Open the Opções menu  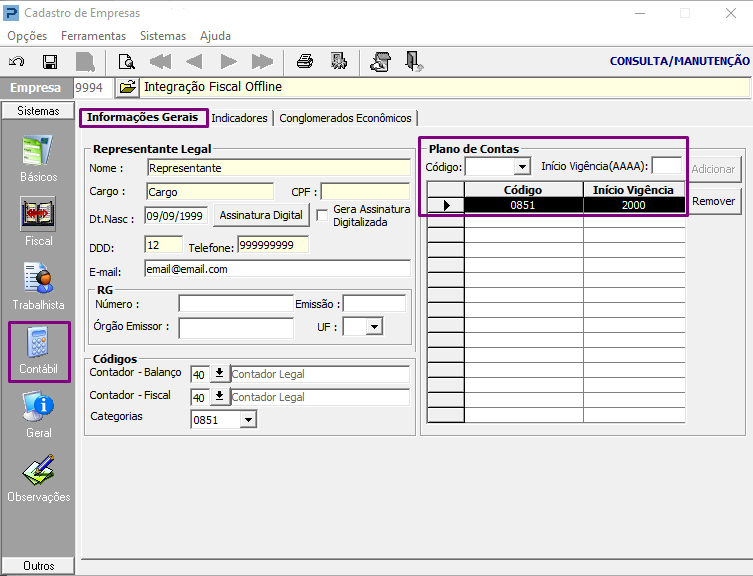click(27, 36)
